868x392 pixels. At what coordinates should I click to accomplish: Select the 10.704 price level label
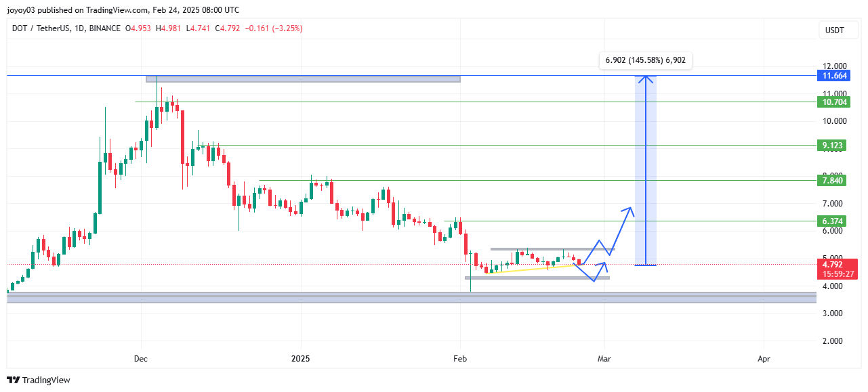tap(832, 102)
